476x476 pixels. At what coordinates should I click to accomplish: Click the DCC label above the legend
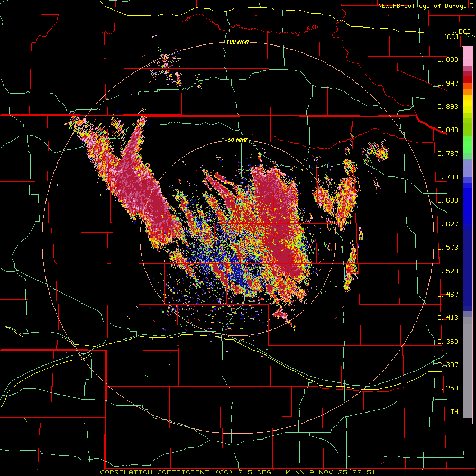click(464, 32)
